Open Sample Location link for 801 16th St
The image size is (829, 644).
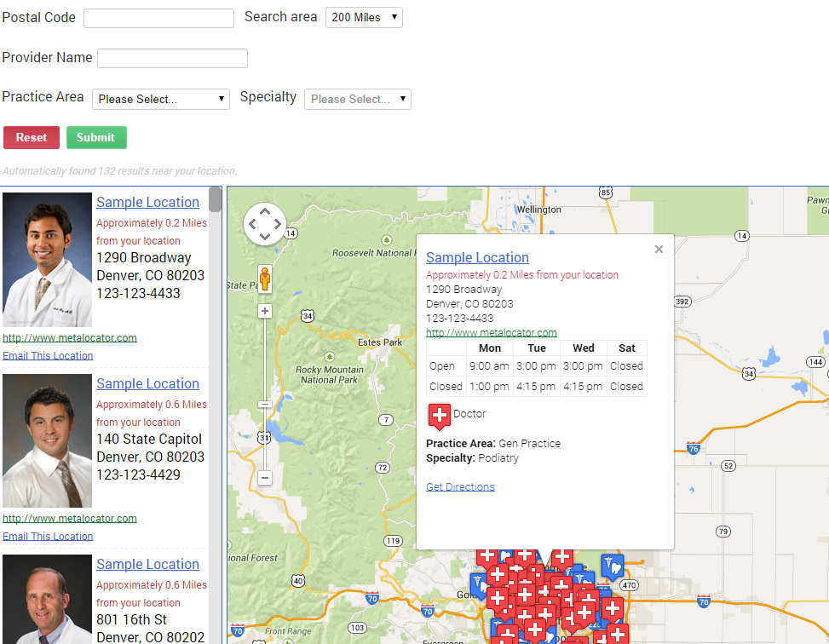point(147,564)
